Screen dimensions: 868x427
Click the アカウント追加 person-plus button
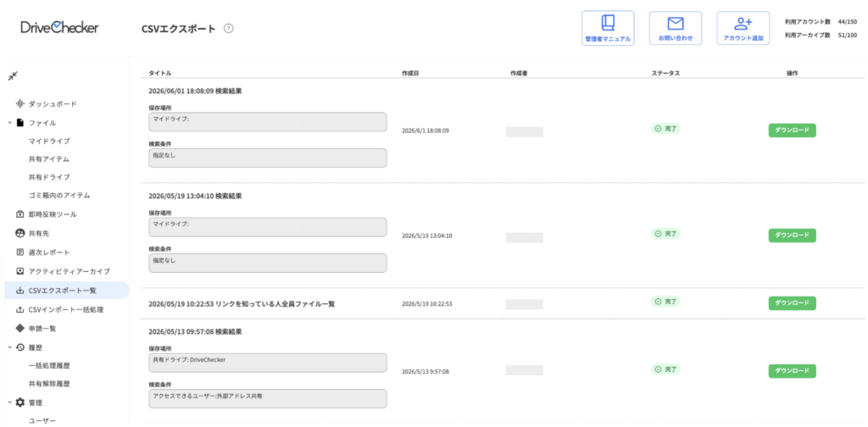[743, 28]
